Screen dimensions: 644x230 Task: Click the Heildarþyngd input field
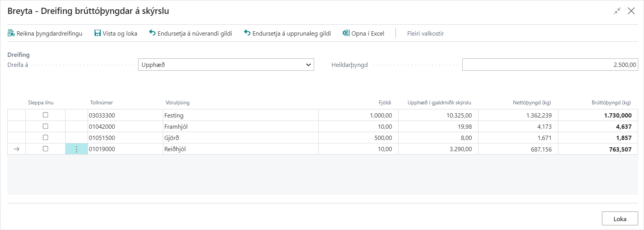549,65
